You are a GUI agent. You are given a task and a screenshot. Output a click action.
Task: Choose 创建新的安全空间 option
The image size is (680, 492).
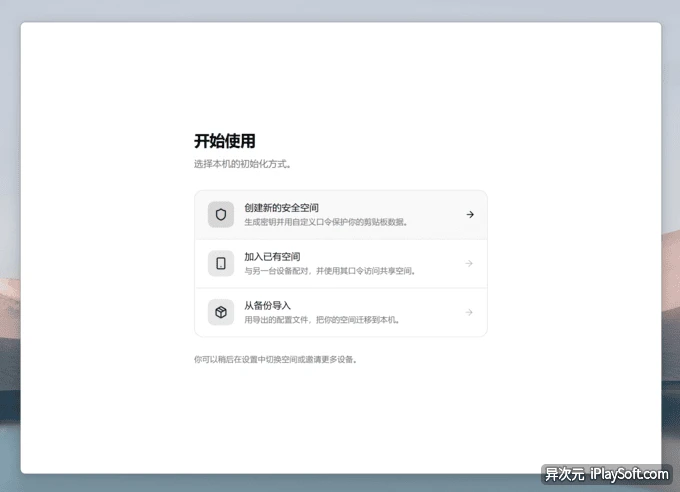[x=341, y=215]
